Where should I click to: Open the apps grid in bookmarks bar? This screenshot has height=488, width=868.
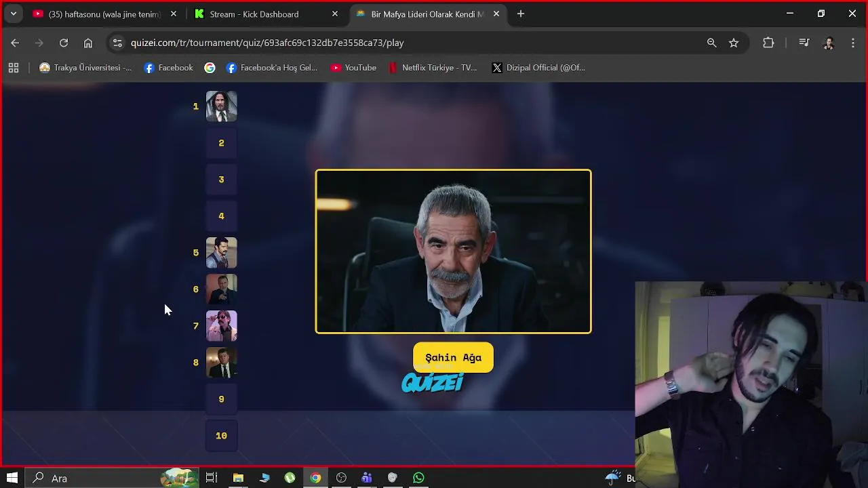[x=14, y=68]
